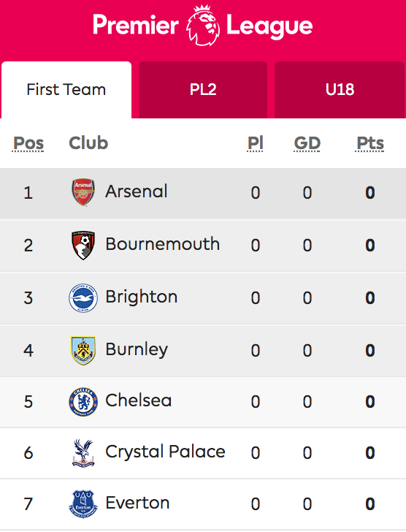Image resolution: width=406 pixels, height=532 pixels.
Task: Click the Everton club crest
Action: coord(83,504)
